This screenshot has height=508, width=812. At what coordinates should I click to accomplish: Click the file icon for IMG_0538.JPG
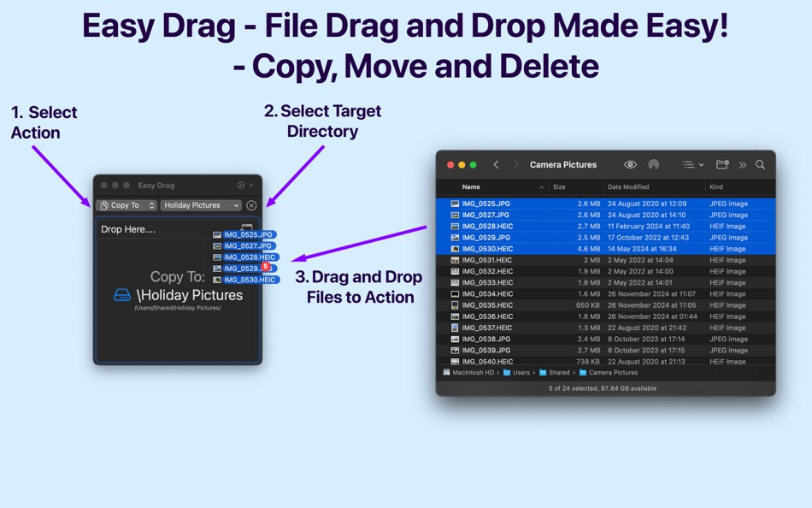(x=455, y=339)
